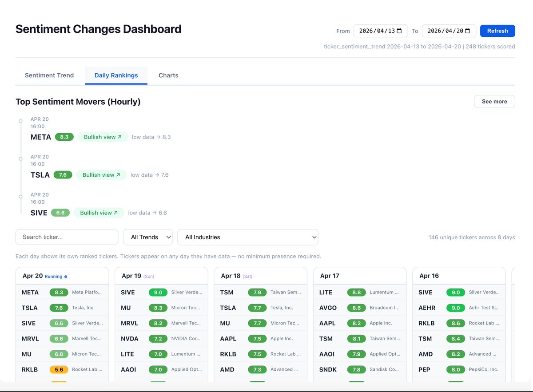Click the Apr 19 (Sun) column header

tap(161, 276)
